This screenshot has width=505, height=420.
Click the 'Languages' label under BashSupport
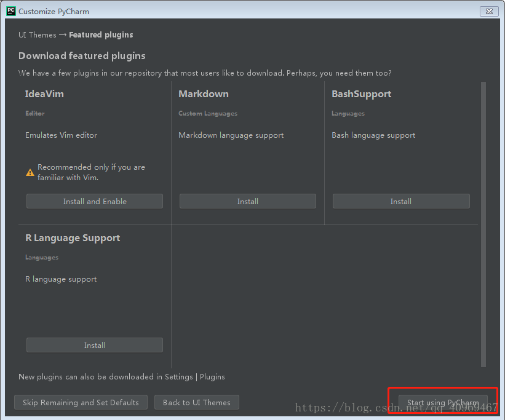(348, 114)
